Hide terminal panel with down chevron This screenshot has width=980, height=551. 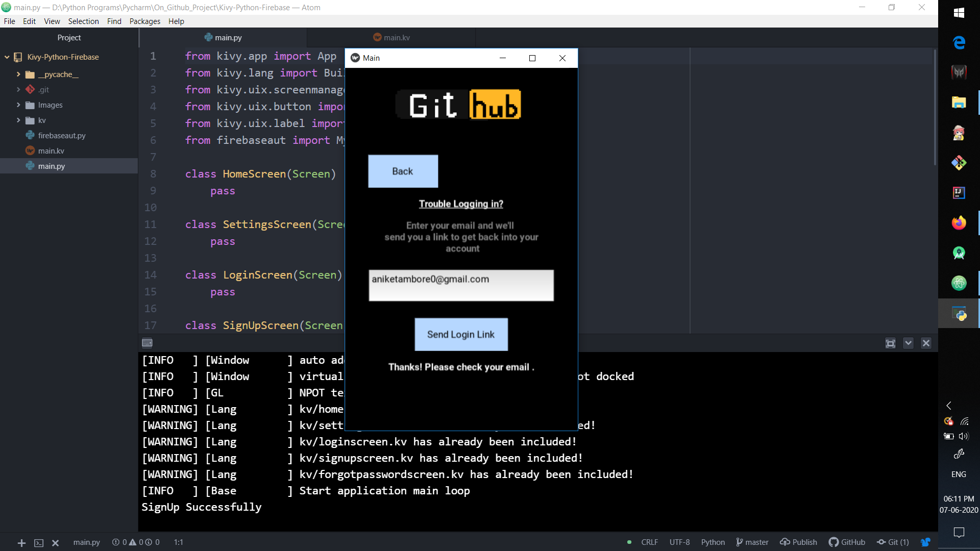tap(908, 343)
